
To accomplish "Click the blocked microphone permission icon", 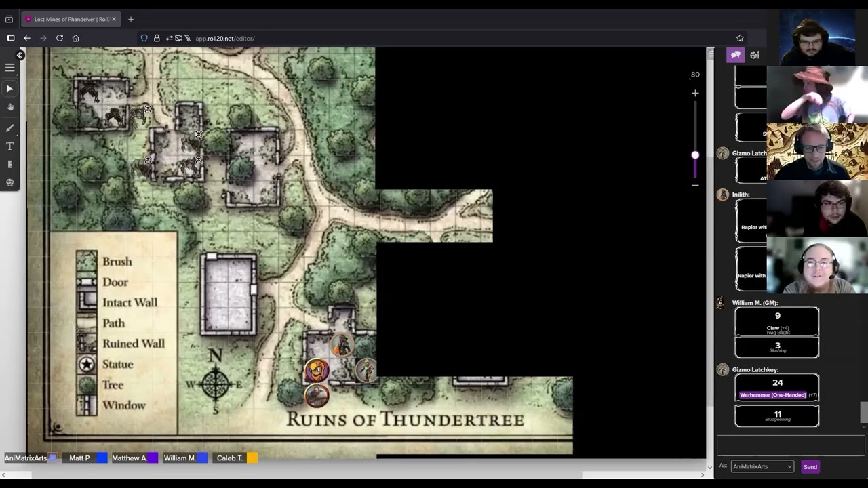I will tap(189, 38).
